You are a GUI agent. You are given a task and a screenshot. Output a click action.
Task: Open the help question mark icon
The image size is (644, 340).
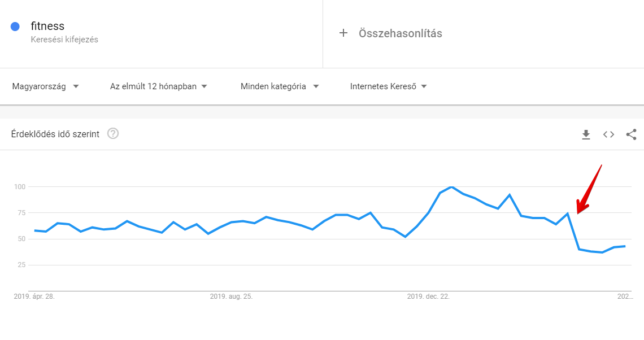coord(113,133)
